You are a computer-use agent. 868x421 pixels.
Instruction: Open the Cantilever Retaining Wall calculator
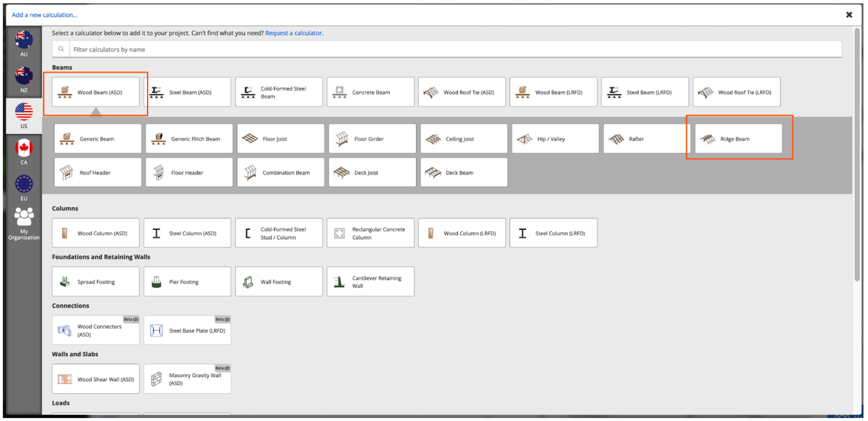[371, 282]
